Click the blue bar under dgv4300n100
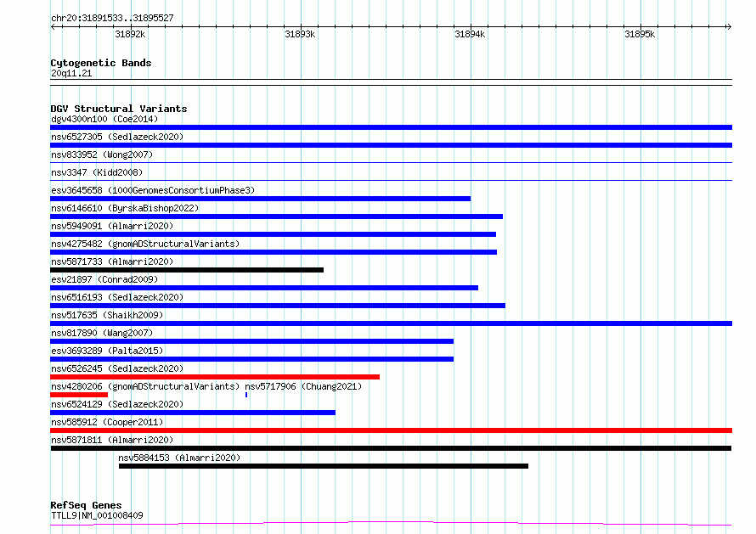This screenshot has width=756, height=534. click(391, 127)
